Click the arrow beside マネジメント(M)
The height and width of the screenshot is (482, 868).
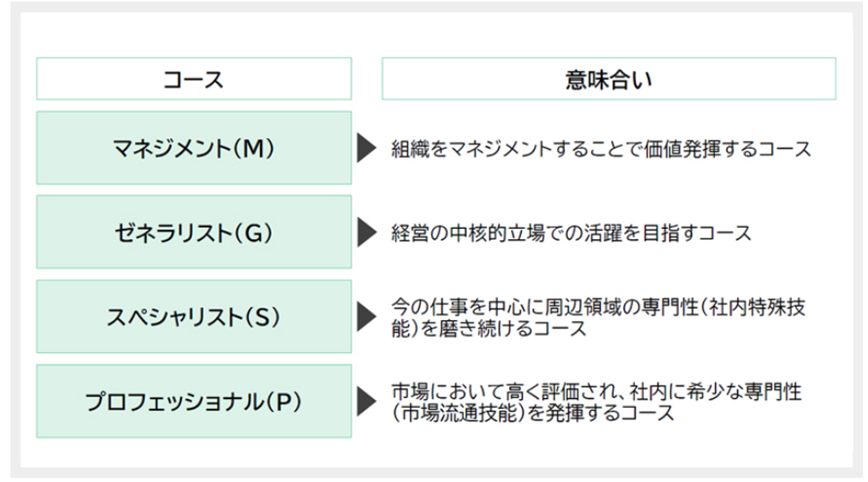point(367,148)
